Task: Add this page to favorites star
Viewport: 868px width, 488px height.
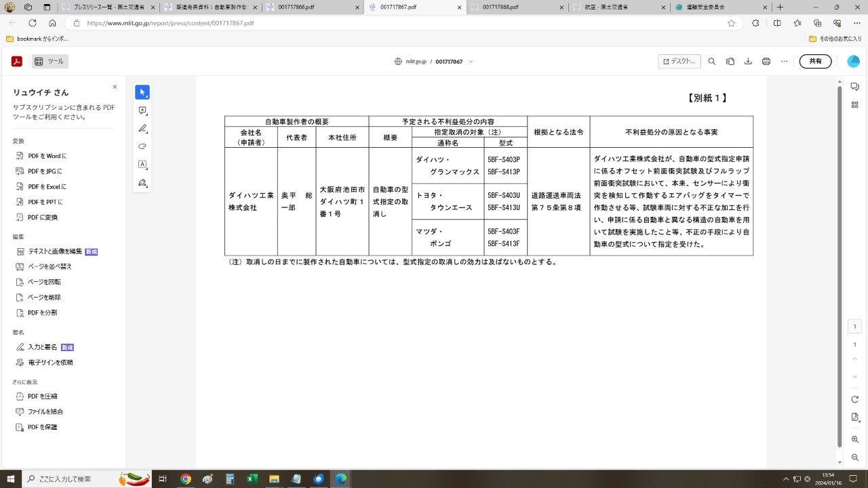Action: [731, 22]
